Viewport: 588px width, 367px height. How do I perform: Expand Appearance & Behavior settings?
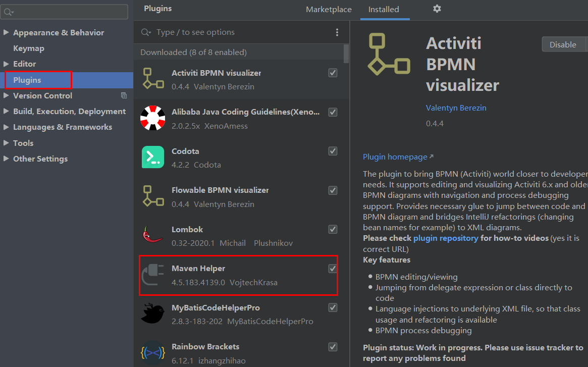coord(6,32)
